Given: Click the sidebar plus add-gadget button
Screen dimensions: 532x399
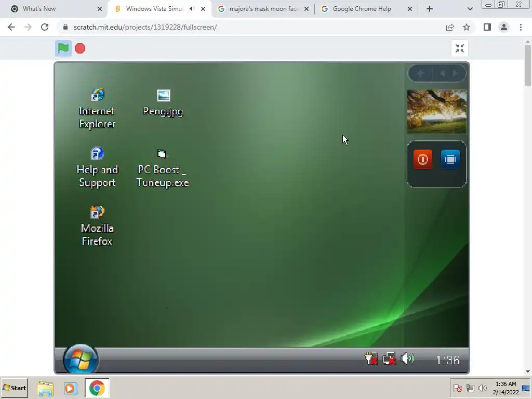Looking at the screenshot, I should [421, 73].
